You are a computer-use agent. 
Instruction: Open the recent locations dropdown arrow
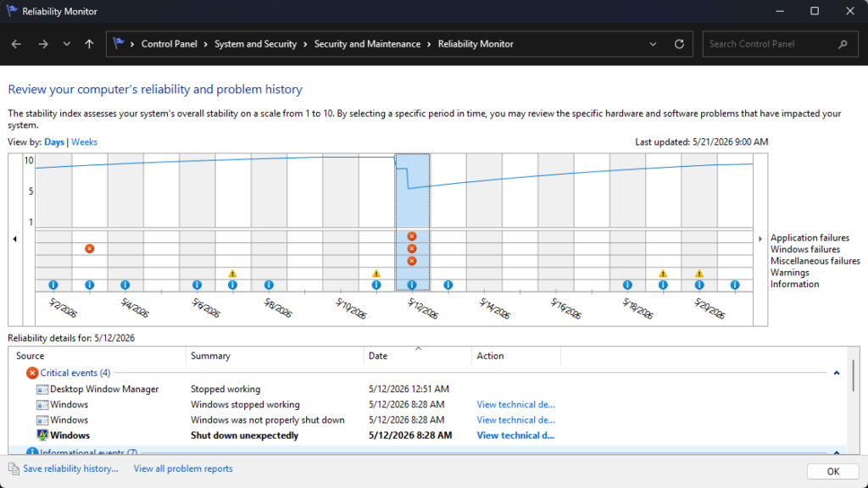pos(66,44)
